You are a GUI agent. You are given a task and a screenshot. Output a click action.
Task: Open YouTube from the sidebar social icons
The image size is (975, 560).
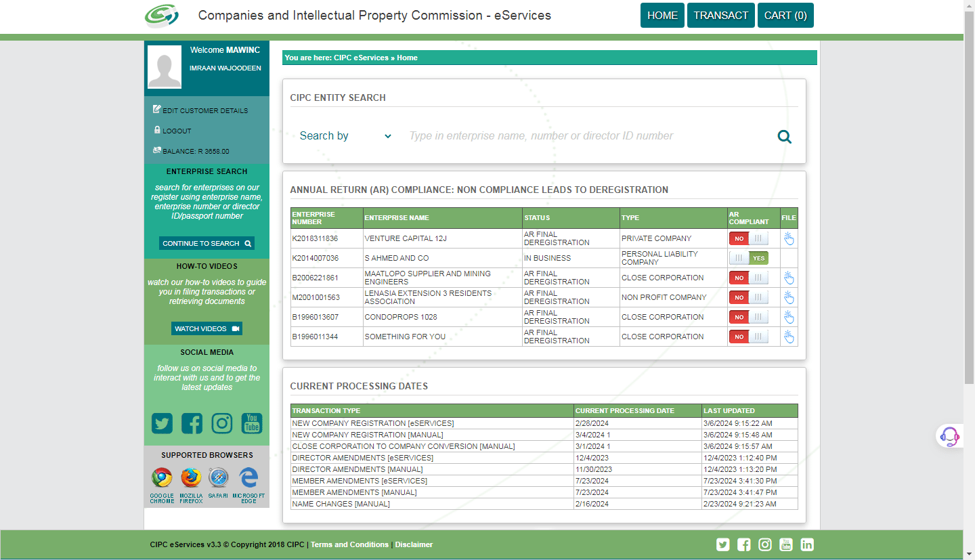pos(251,423)
